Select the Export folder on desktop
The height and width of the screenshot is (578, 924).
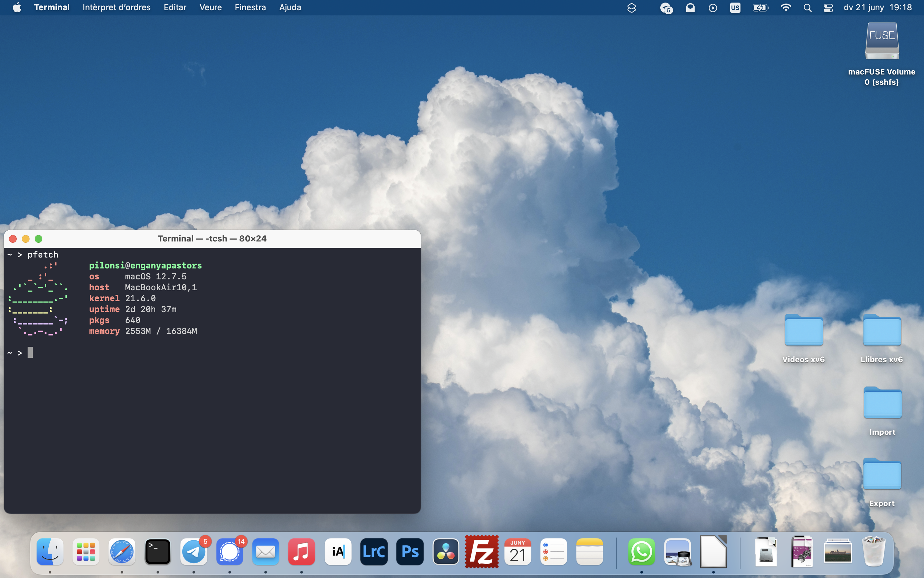(882, 474)
